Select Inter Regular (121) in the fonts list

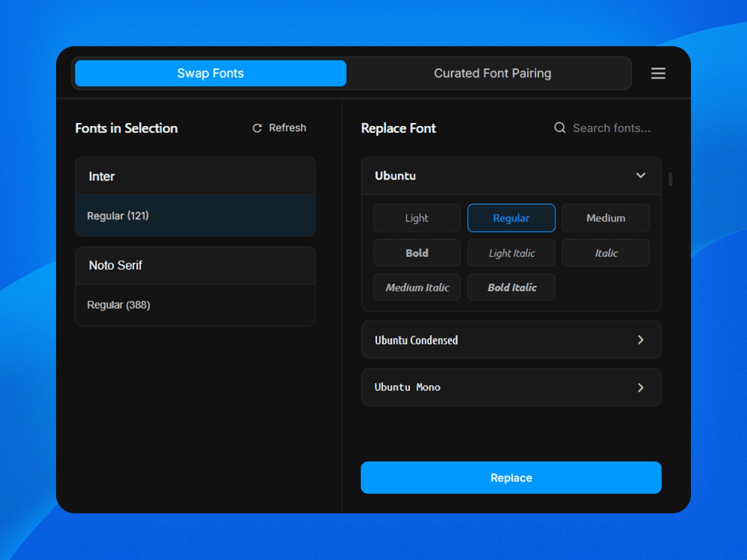pyautogui.click(x=195, y=216)
